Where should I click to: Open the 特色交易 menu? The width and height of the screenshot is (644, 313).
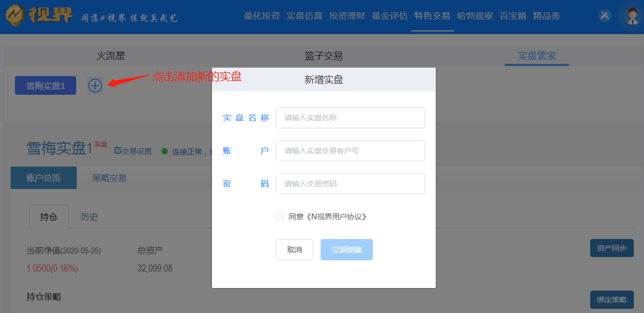[x=432, y=16]
